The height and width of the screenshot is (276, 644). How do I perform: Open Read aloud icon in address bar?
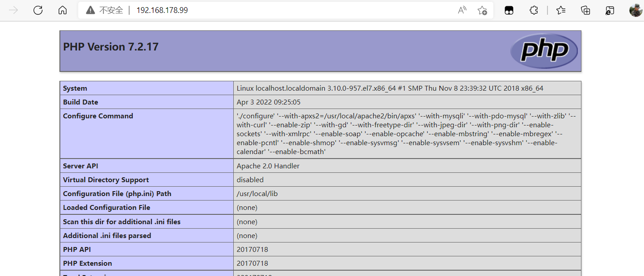[463, 10]
